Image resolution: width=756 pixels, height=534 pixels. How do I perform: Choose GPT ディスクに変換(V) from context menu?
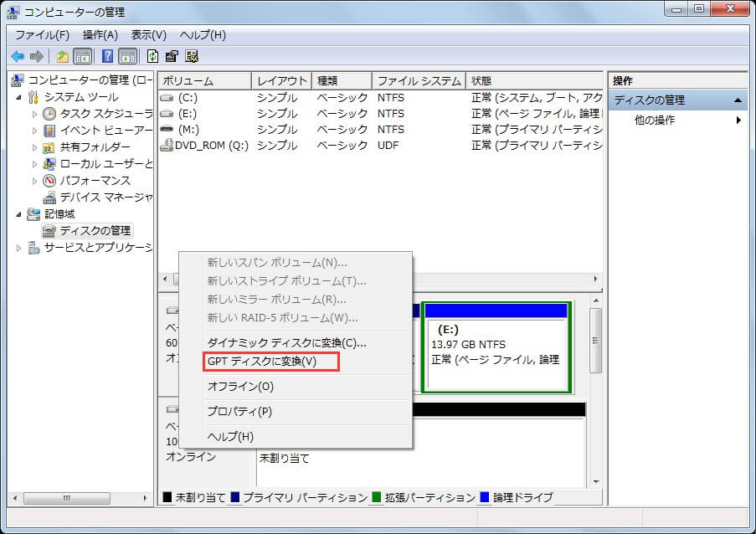[x=261, y=362]
